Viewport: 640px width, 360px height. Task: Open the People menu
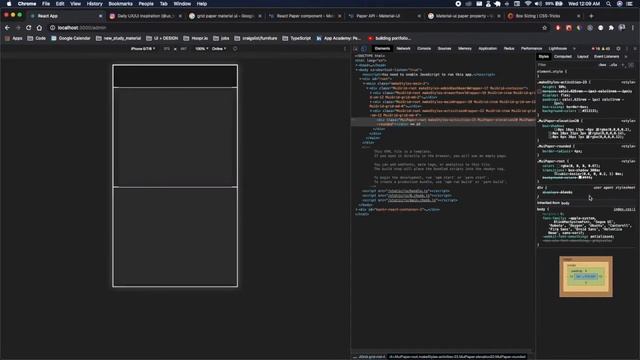(146, 4)
